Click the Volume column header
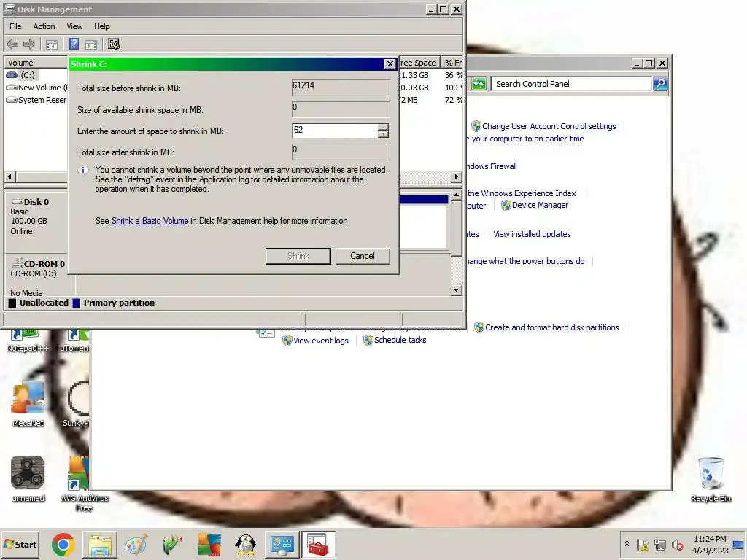Viewport: 747px width, 560px height. [x=36, y=63]
